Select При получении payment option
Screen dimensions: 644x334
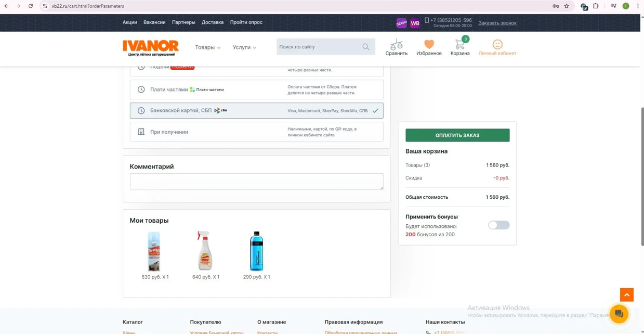tap(256, 132)
